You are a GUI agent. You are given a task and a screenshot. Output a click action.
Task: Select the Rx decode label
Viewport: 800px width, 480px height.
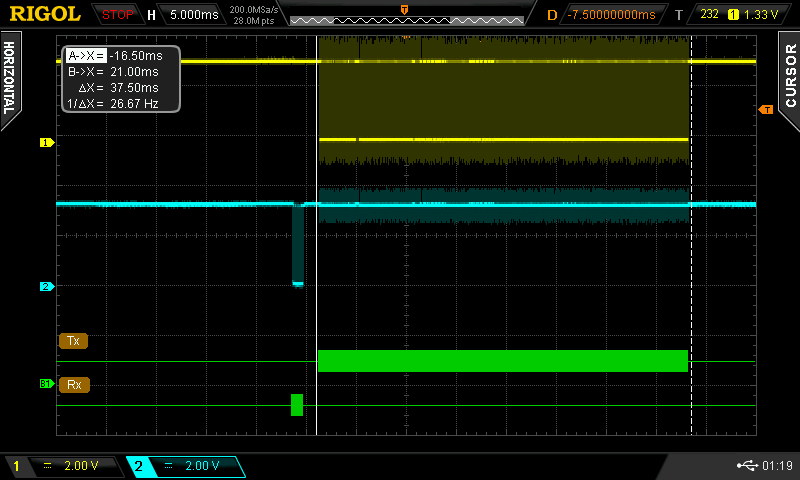pyautogui.click(x=73, y=384)
